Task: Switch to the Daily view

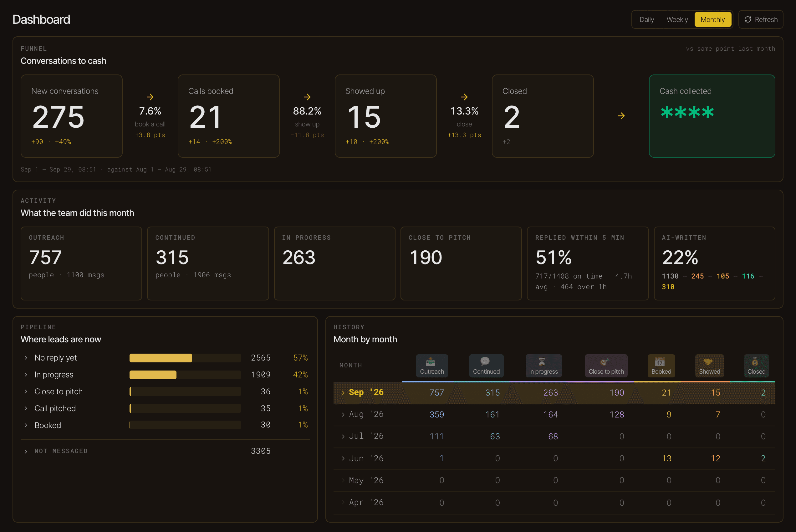Action: tap(646, 19)
